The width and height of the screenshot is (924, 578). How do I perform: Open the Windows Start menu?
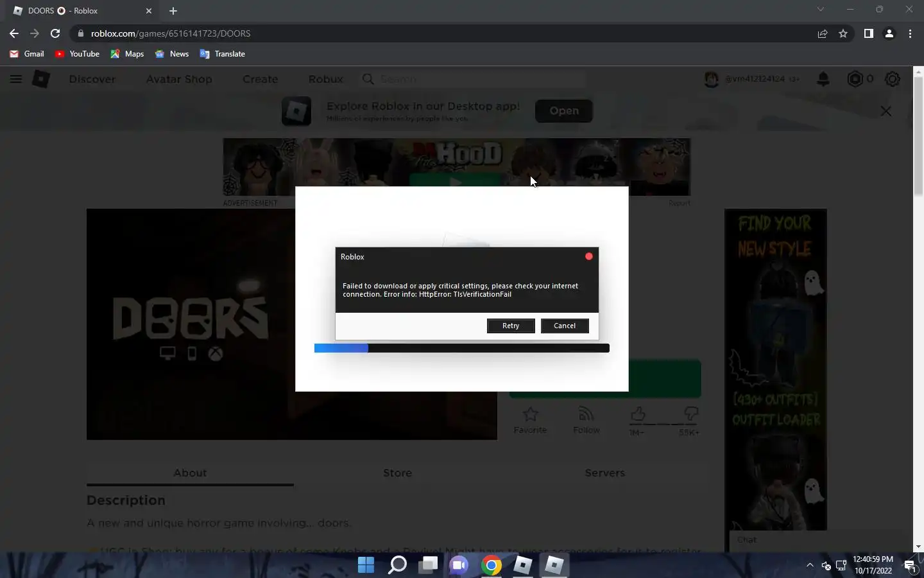pos(366,565)
